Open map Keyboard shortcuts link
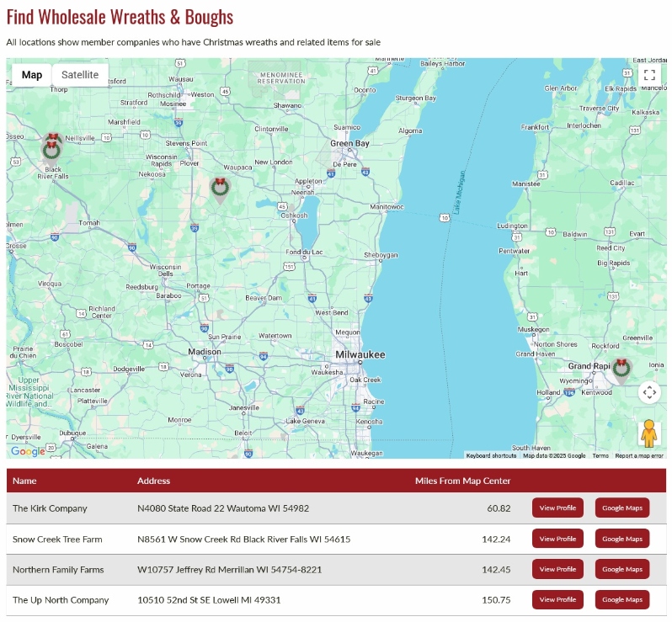Viewport: 672px width, 622px height. (492, 455)
